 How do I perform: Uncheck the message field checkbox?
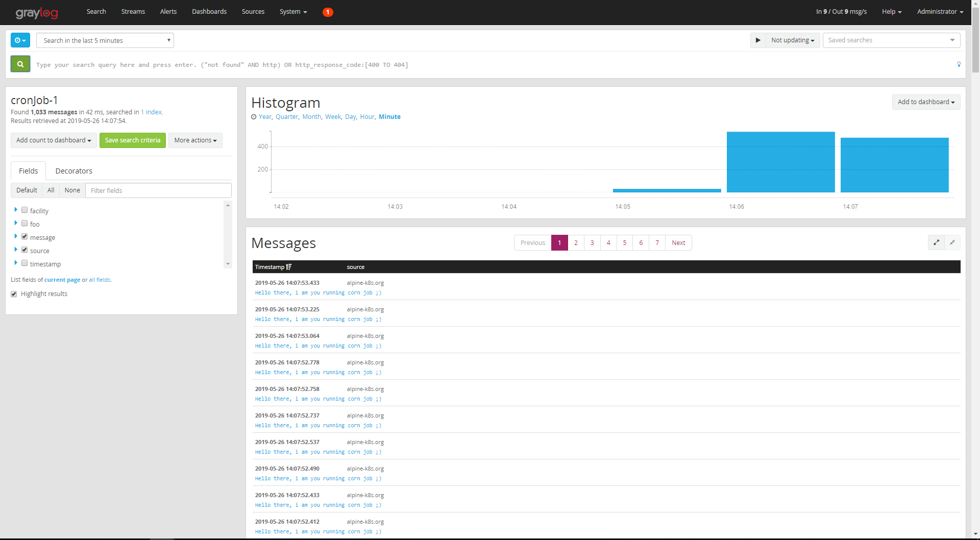[24, 236]
